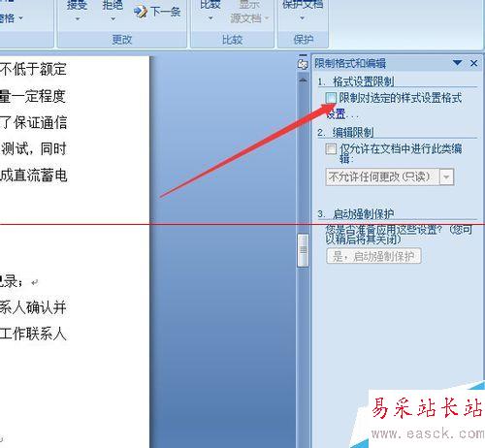485x448 pixels.
Task: Click the 3. 启动强制保护 heading
Action: point(356,213)
